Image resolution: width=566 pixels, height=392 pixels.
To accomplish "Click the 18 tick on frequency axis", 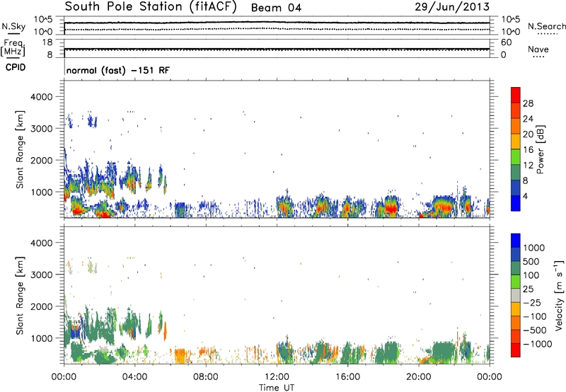I will pos(47,42).
